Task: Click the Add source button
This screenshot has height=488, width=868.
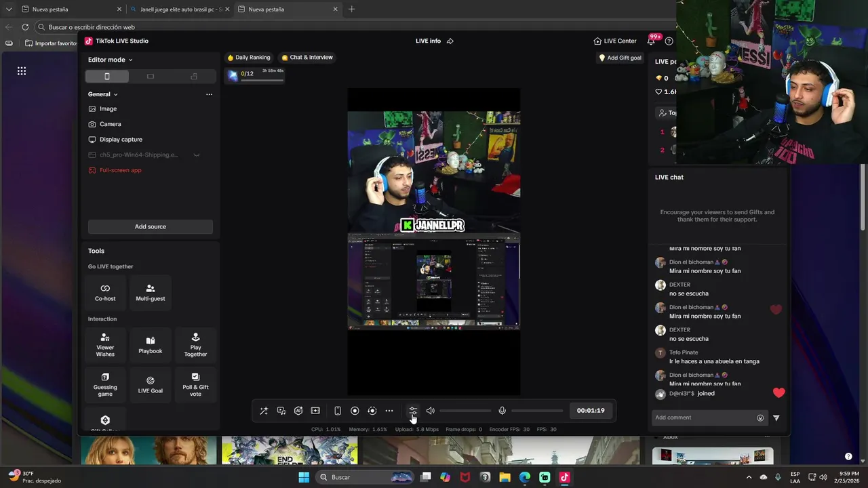Action: tap(151, 226)
